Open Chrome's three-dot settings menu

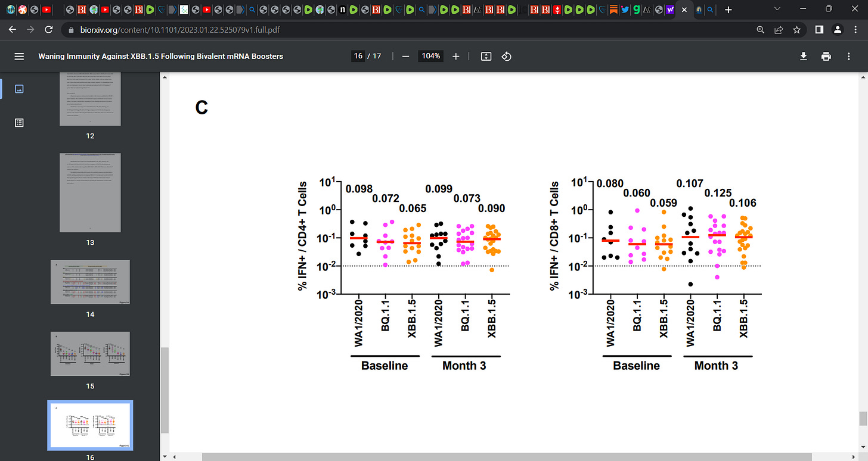[855, 29]
